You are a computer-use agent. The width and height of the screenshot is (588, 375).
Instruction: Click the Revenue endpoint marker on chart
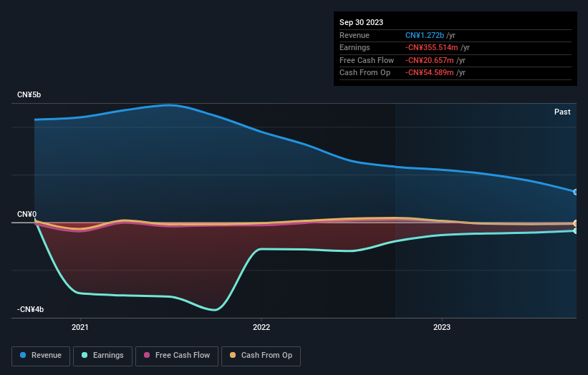click(x=576, y=192)
